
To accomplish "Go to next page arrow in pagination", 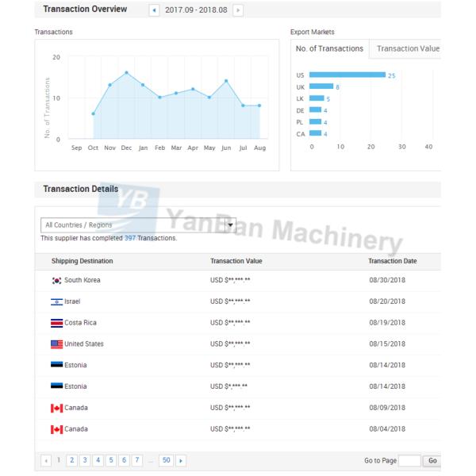I will point(181,460).
